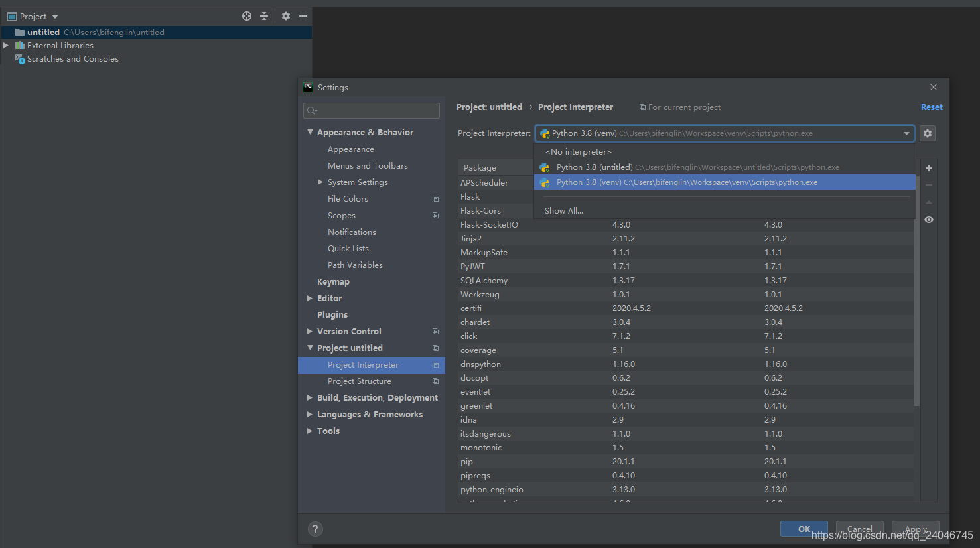Expand Version Control section
This screenshot has height=548, width=980.
pyautogui.click(x=310, y=331)
